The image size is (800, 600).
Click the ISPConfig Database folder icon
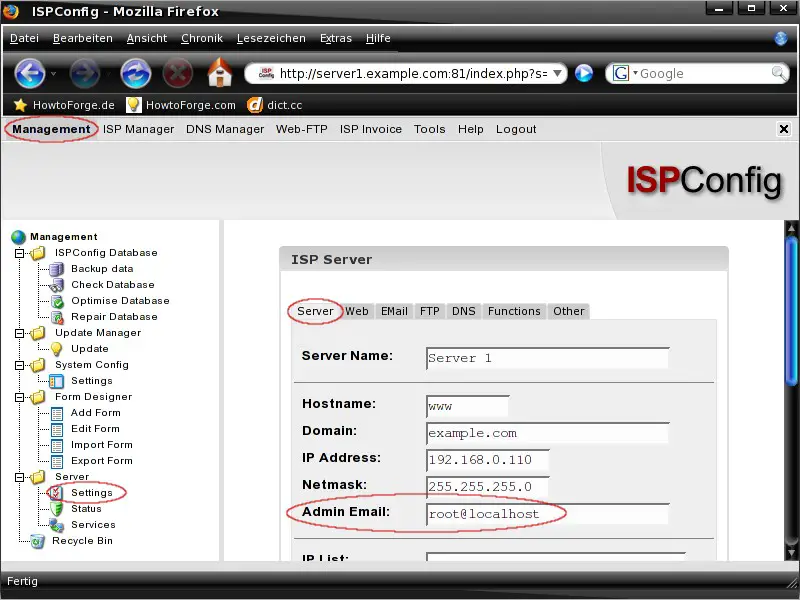pos(37,253)
